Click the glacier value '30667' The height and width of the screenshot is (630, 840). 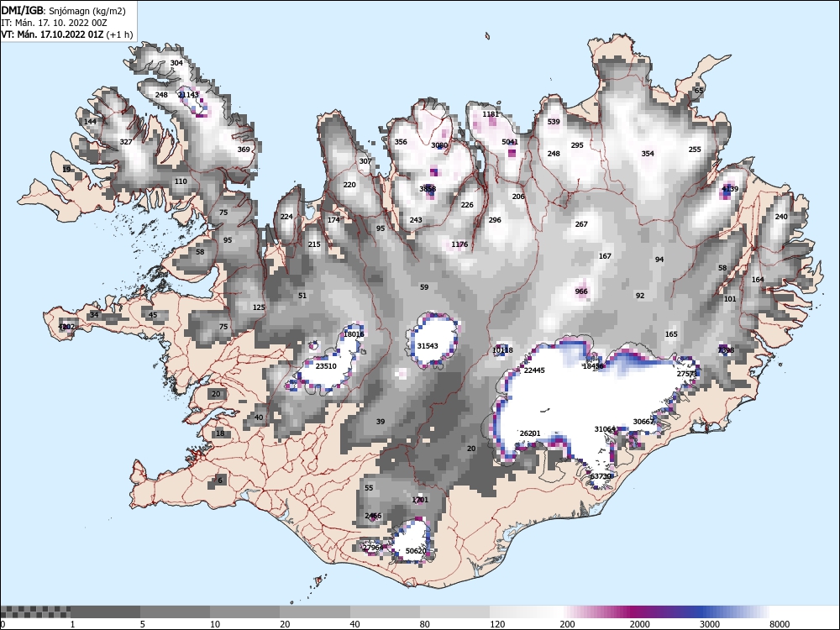pos(644,422)
